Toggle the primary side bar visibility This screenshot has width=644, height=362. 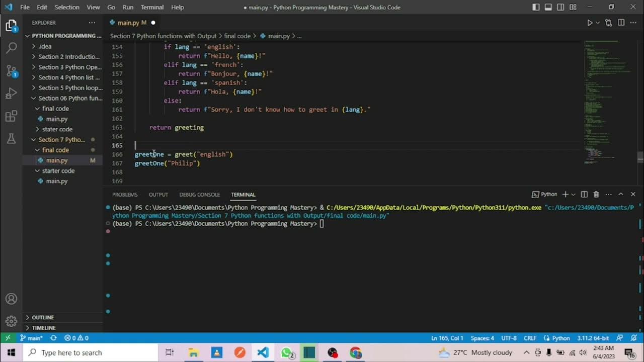point(536,7)
